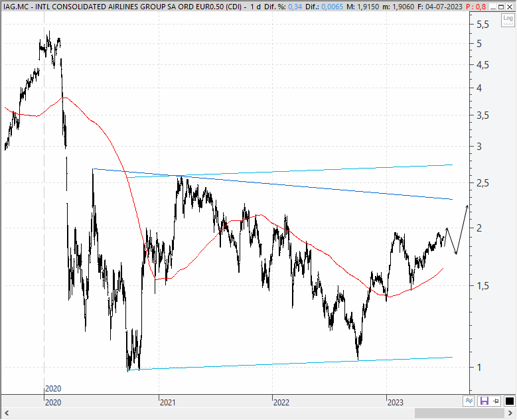Screen dimensions: 517x420
Task: Save the chart with the purple floppy icon
Action: [484, 401]
